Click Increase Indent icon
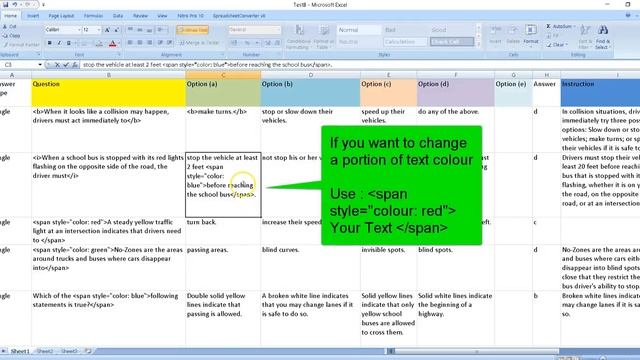Image resolution: width=640 pixels, height=360 pixels. coord(170,42)
